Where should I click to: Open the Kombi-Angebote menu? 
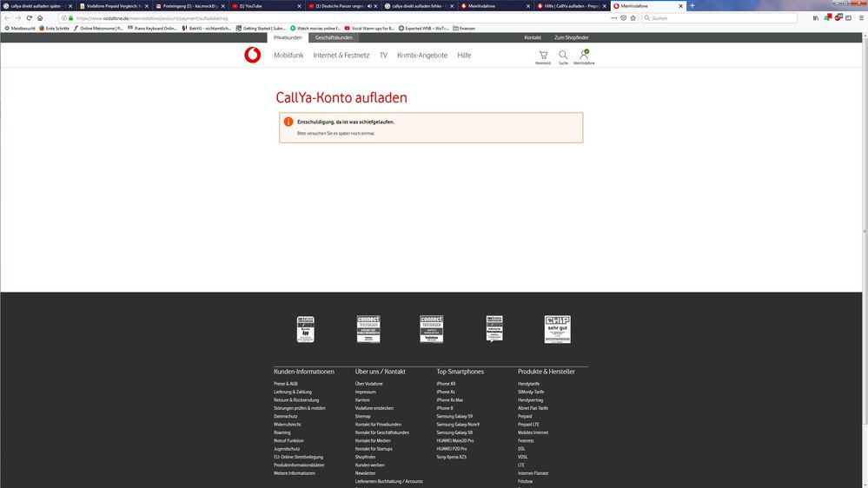422,56
